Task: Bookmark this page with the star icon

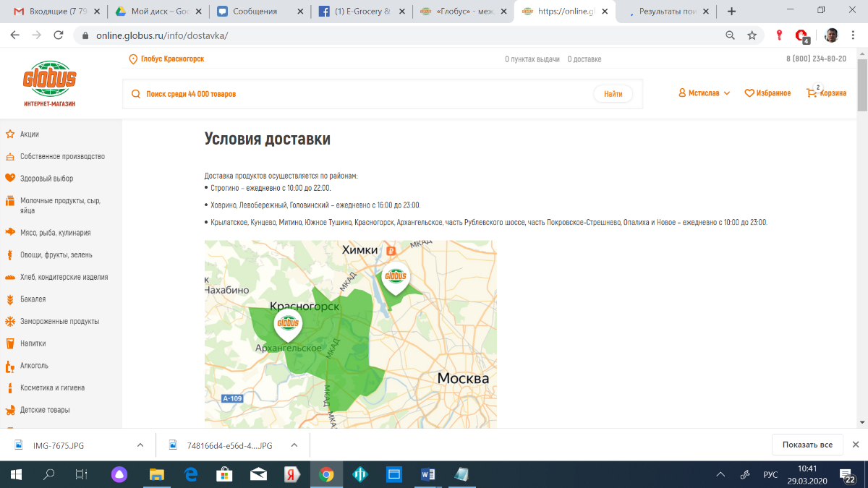Action: [x=752, y=35]
